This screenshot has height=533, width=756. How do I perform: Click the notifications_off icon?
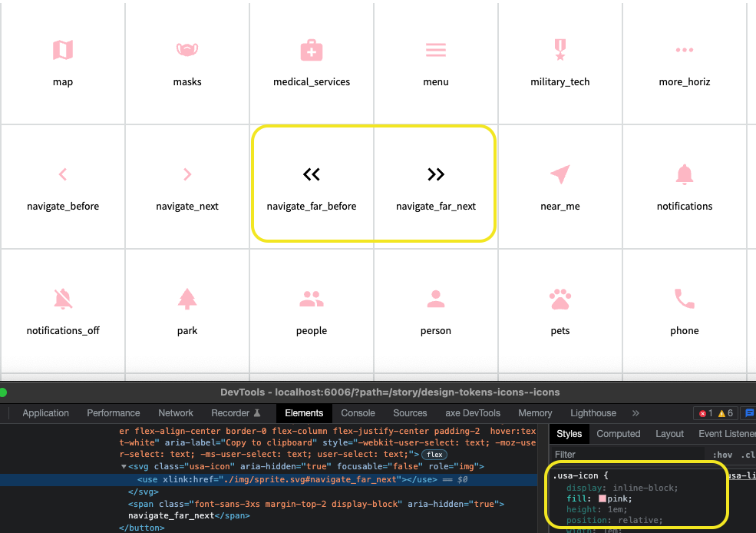tap(63, 299)
